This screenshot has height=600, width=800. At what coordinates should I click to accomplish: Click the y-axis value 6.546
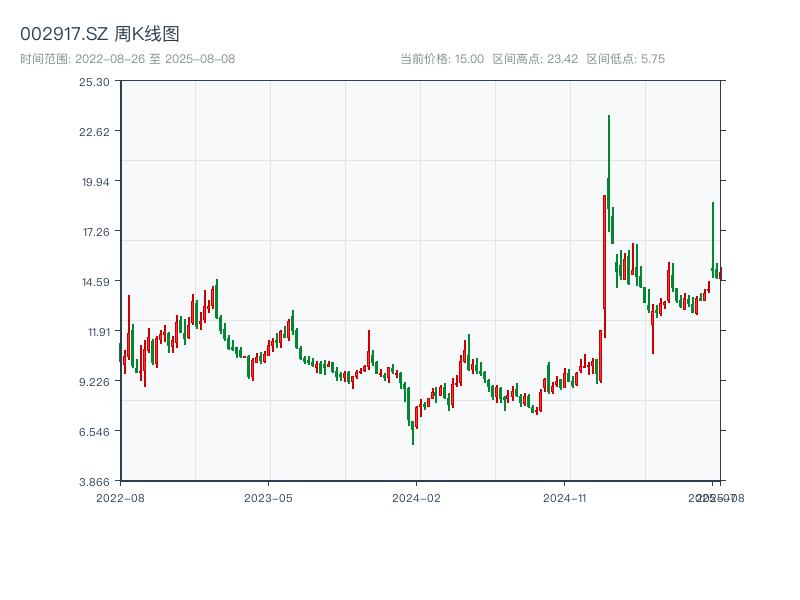[x=94, y=432]
